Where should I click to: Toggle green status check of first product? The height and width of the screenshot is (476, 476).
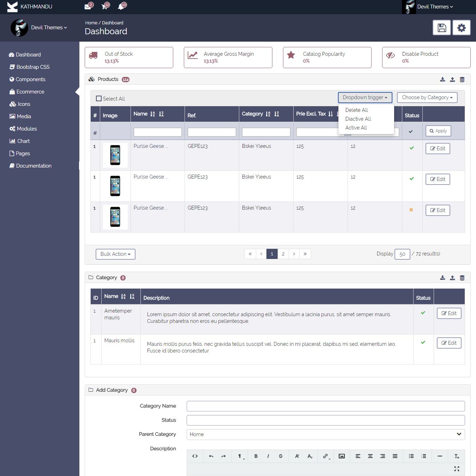pos(411,148)
